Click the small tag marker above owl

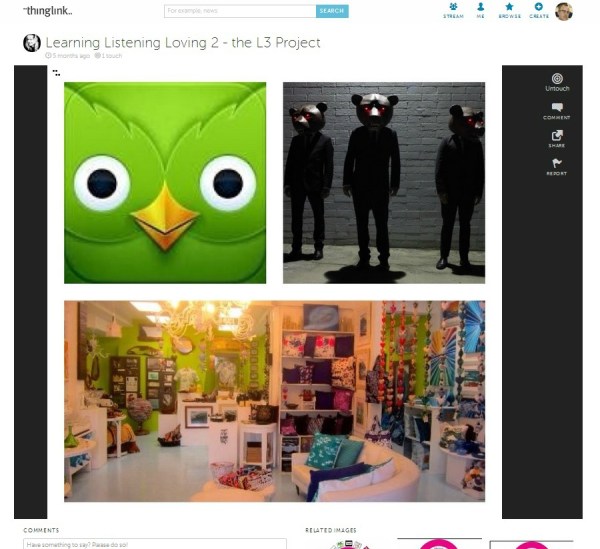pos(56,73)
